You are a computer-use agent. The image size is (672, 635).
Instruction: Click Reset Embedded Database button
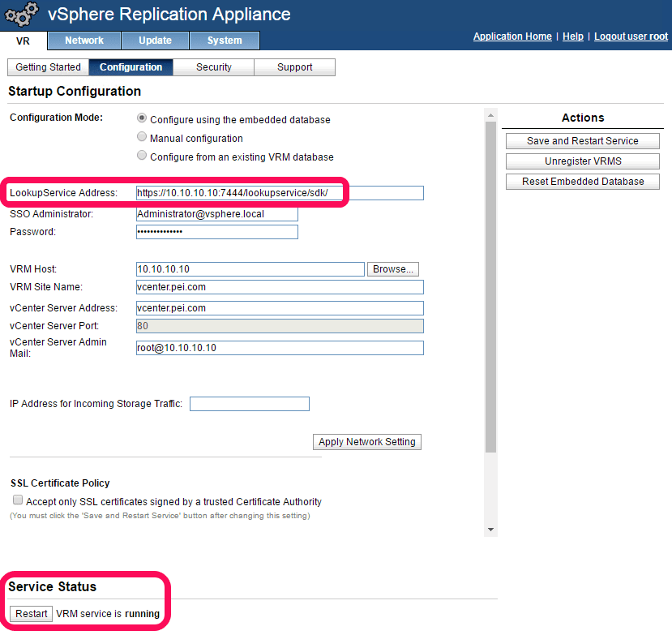[x=583, y=182]
